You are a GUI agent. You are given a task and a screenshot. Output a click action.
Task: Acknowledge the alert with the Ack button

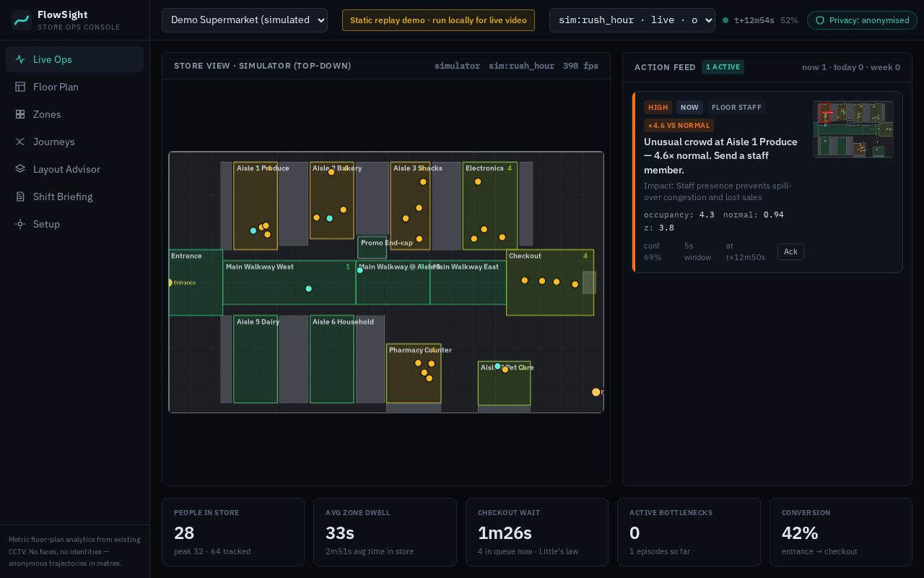click(x=790, y=251)
